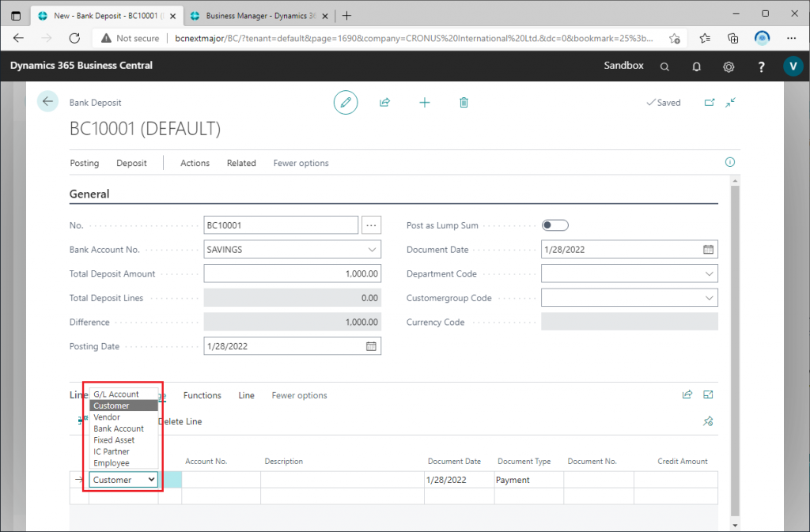Open browser tab actions menu icon
Image resolution: width=810 pixels, height=532 pixels.
(x=16, y=16)
